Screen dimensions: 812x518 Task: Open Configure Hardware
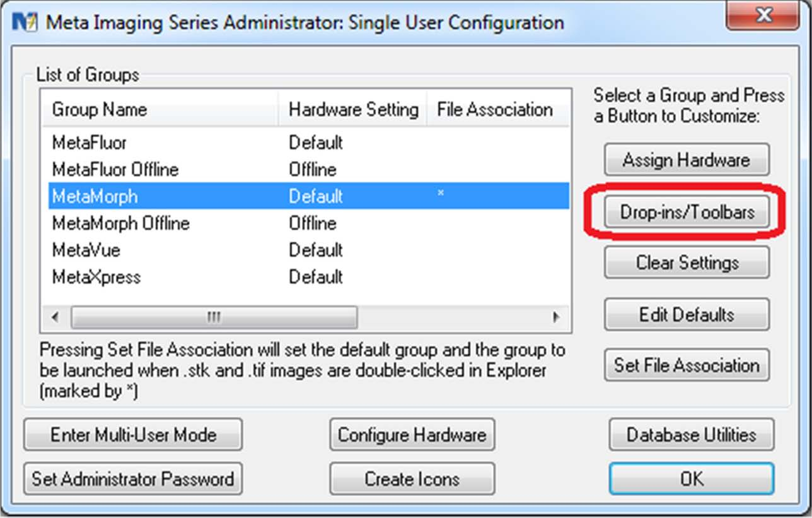(412, 435)
